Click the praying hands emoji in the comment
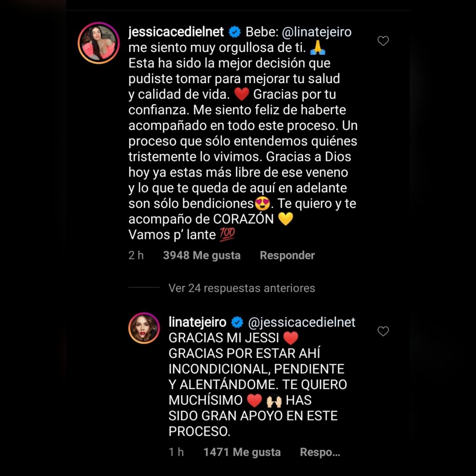 point(317,48)
